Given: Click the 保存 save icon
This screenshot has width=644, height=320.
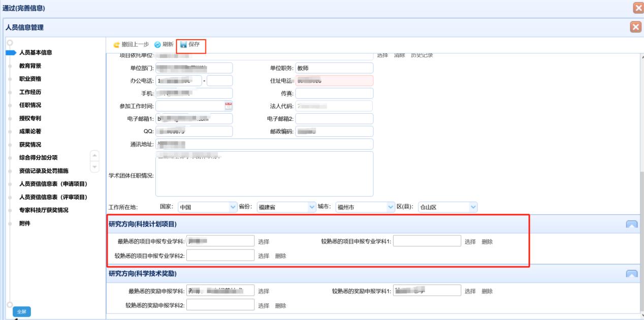Looking at the screenshot, I should (x=183, y=45).
